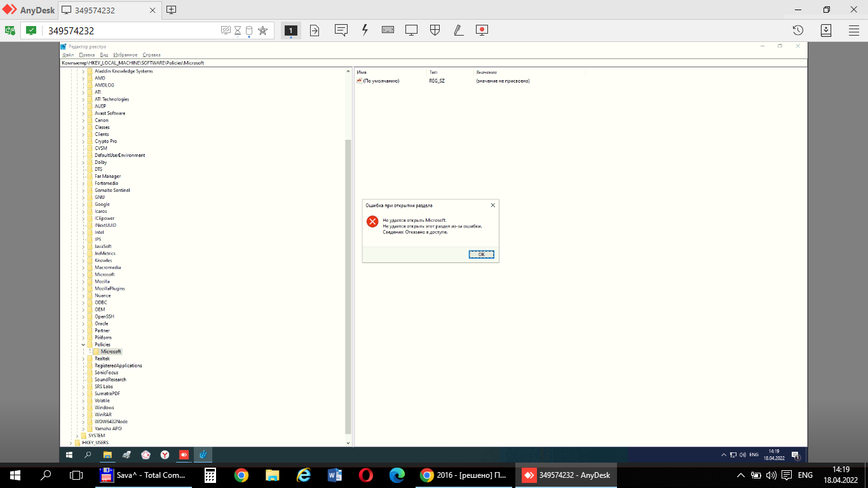Screen dimensions: 868x488
Task: Select the (По умолчанию) registry value
Action: tap(381, 81)
